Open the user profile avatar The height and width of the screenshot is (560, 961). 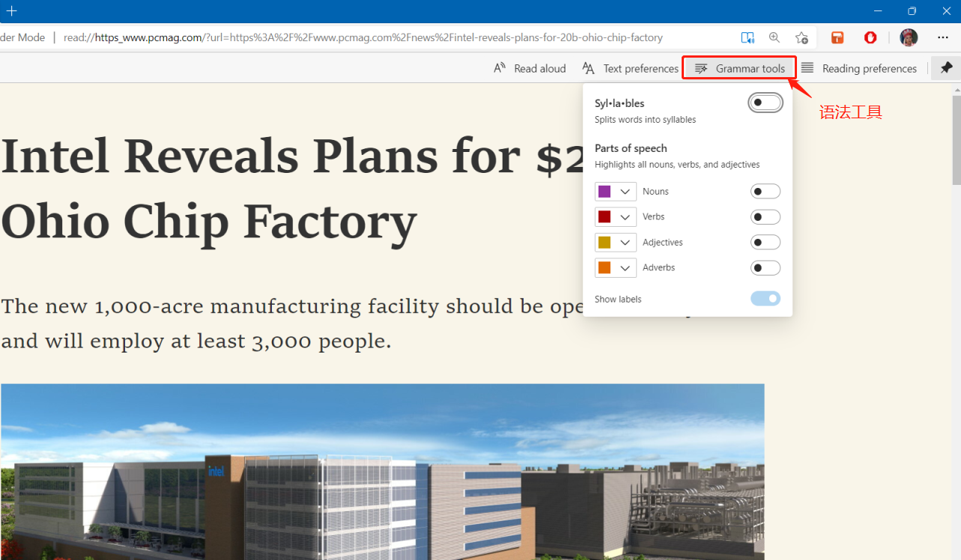tap(909, 37)
